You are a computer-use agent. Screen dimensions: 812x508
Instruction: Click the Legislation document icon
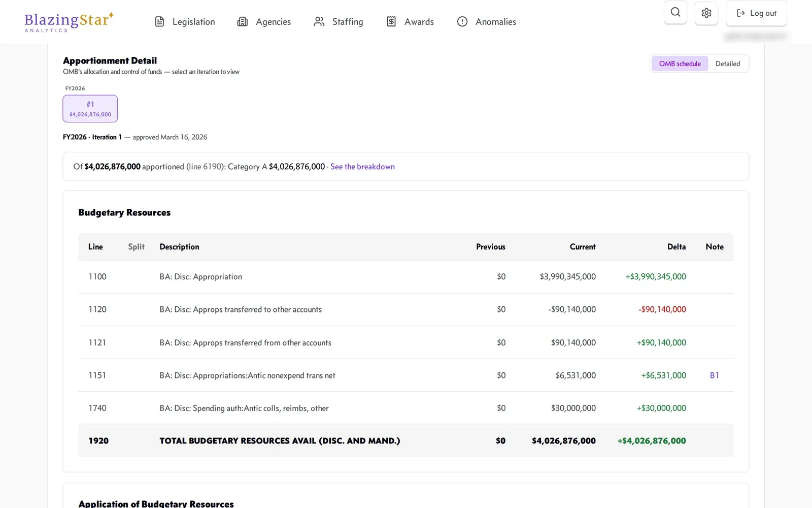(x=159, y=21)
